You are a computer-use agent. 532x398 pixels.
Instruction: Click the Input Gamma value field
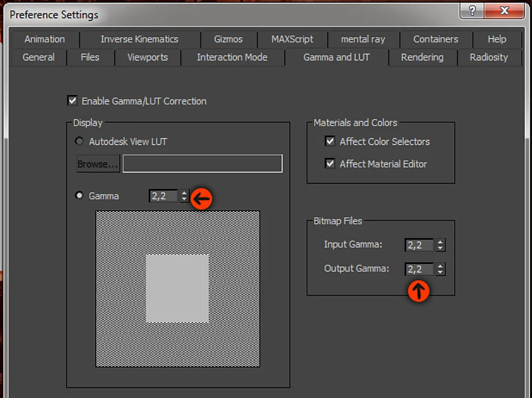coord(419,245)
